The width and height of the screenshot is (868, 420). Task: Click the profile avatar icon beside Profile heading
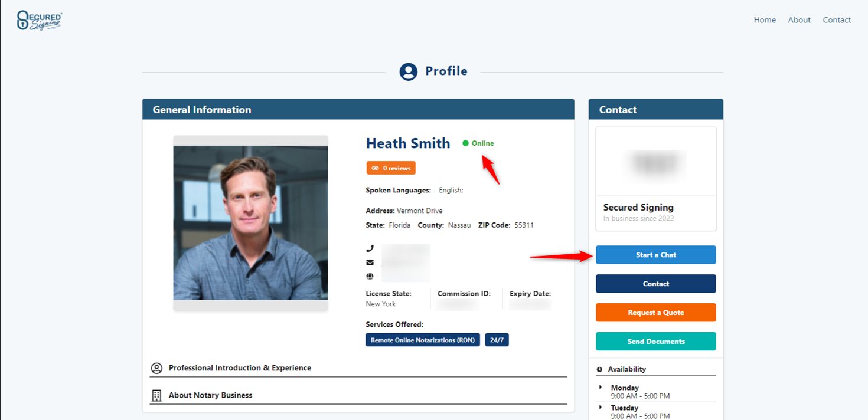click(x=408, y=71)
